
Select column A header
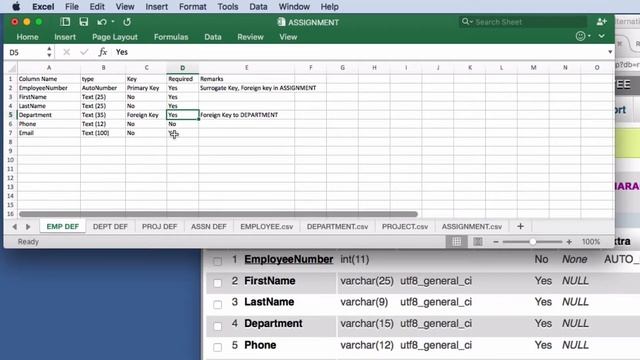(x=49, y=68)
